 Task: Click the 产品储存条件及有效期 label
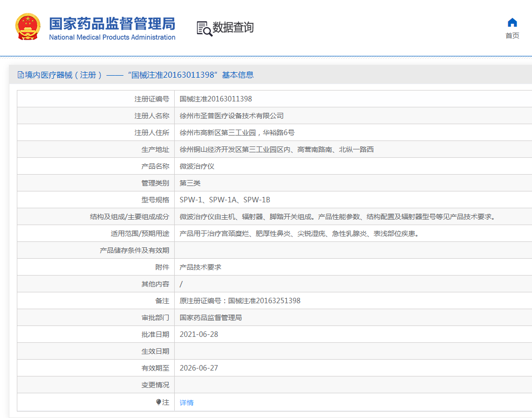[x=134, y=250]
